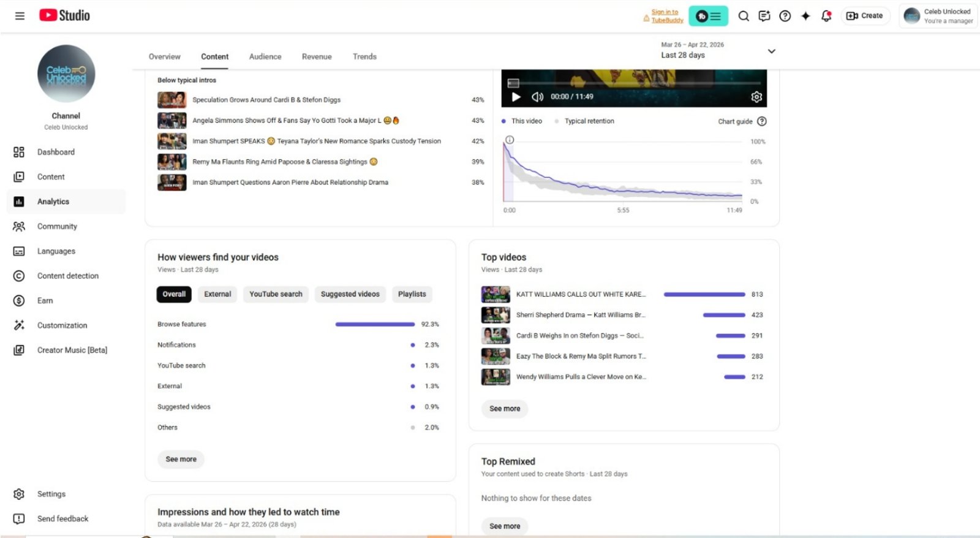Open Earn in the sidebar
This screenshot has width=980, height=538.
[x=45, y=301]
